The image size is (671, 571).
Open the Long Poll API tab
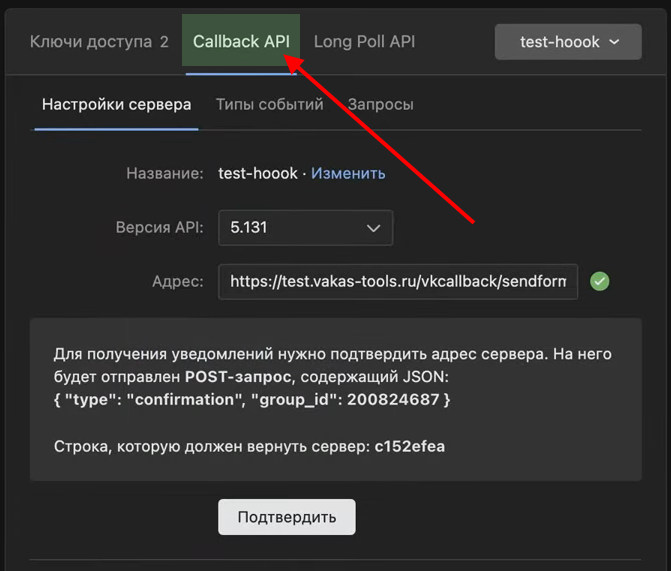pos(364,42)
